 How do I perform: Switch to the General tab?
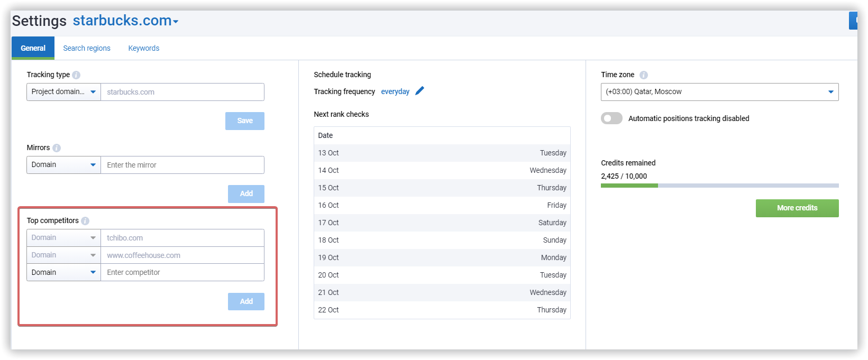[33, 48]
